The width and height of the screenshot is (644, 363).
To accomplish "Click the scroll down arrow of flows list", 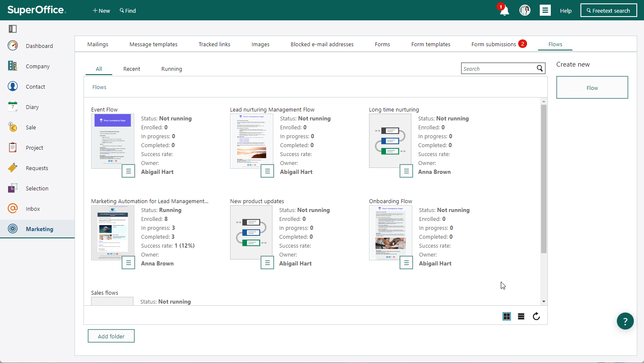I will click(544, 302).
